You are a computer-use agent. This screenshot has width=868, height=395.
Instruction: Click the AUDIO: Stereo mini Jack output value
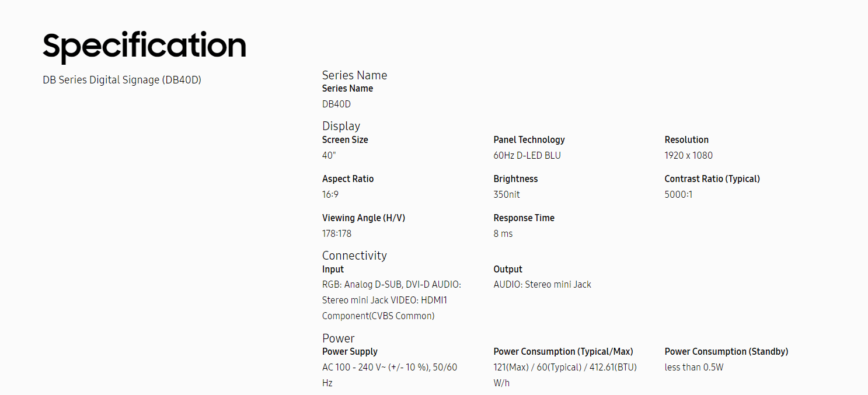pos(542,285)
